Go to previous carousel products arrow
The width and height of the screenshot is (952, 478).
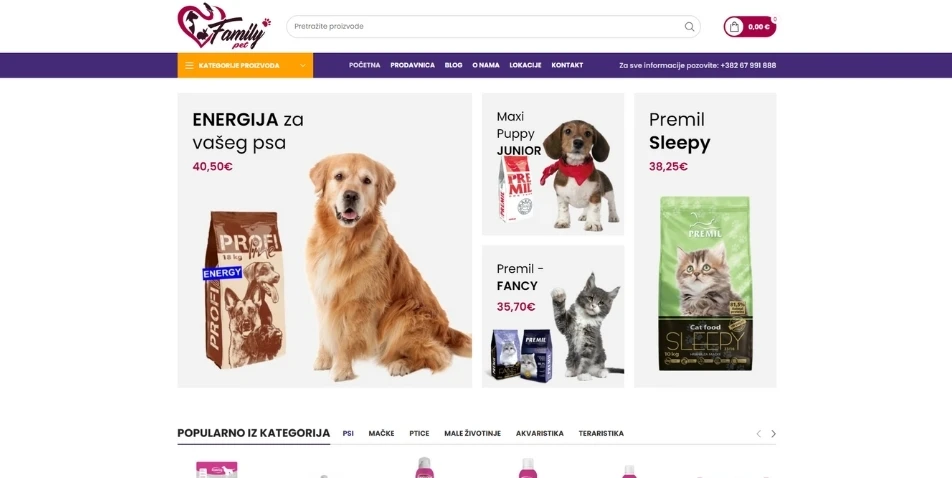[x=758, y=434]
